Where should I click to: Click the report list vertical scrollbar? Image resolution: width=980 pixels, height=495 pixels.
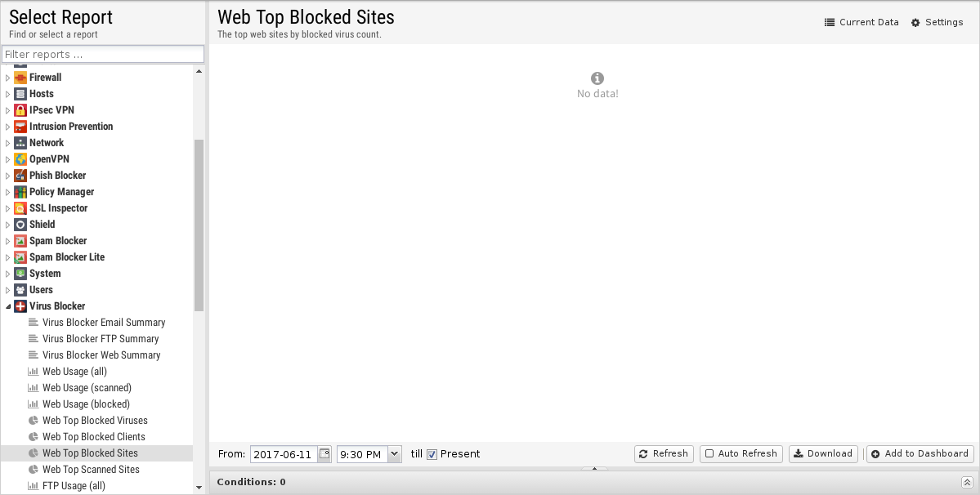tap(199, 225)
